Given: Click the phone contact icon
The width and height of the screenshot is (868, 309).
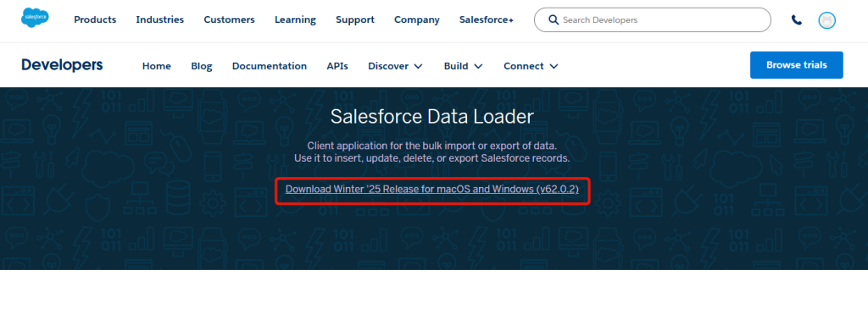Looking at the screenshot, I should (797, 20).
